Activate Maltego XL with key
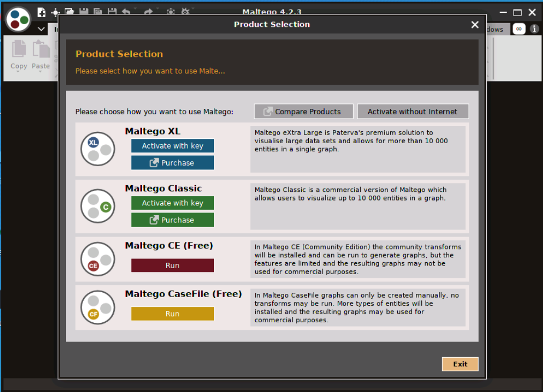543x392 pixels. [173, 146]
